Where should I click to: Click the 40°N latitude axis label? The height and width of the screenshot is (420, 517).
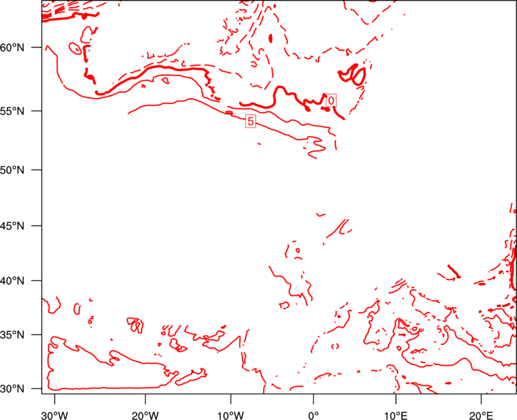12,281
